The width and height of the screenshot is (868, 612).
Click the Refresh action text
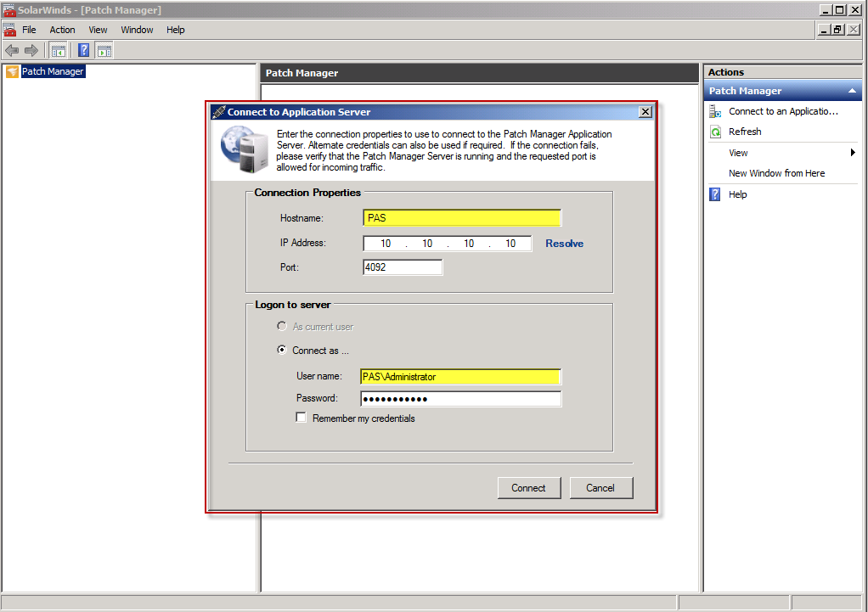[745, 132]
